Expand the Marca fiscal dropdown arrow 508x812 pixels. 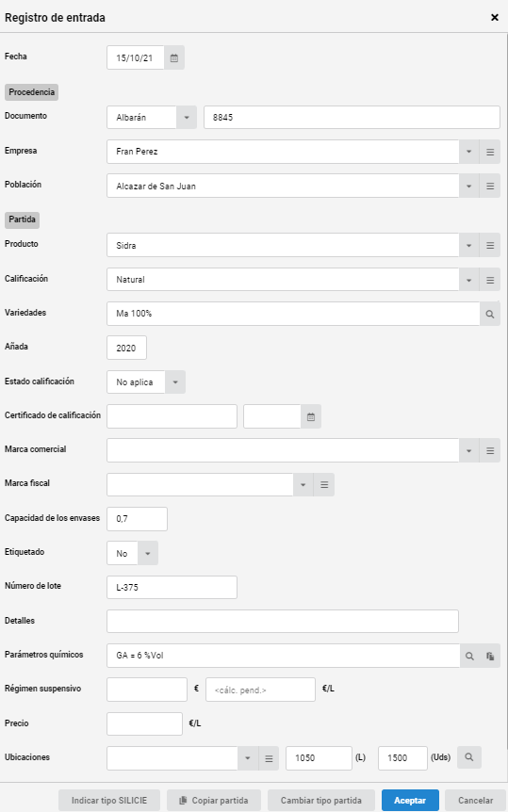(x=303, y=485)
